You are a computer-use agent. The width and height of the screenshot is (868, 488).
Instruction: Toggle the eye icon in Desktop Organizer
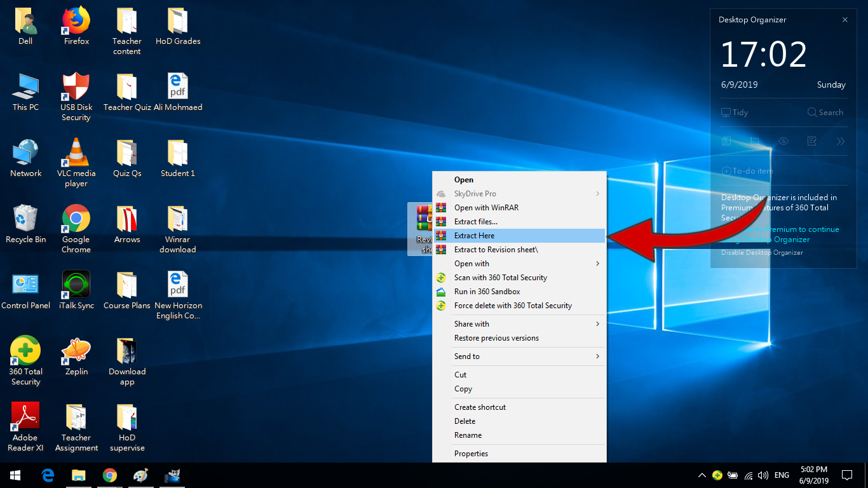click(x=783, y=141)
